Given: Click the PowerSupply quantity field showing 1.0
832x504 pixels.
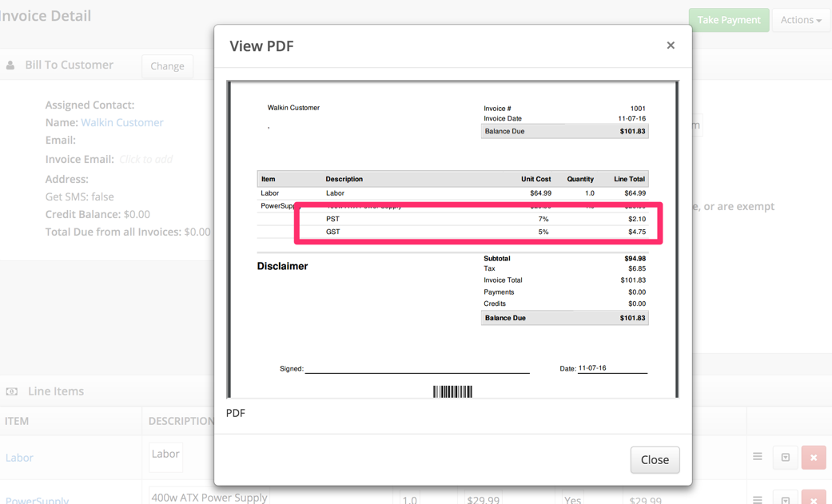Looking at the screenshot, I should [410, 498].
